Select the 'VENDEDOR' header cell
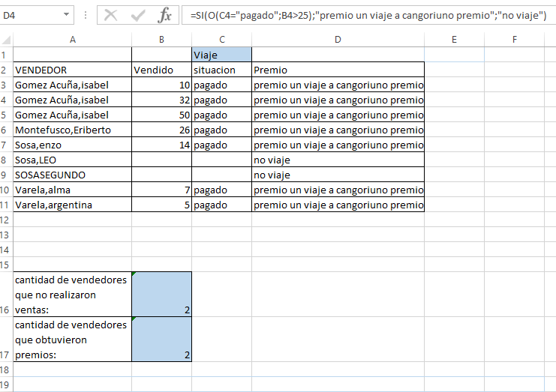Viewport: 556px width, 392px height. [72, 70]
